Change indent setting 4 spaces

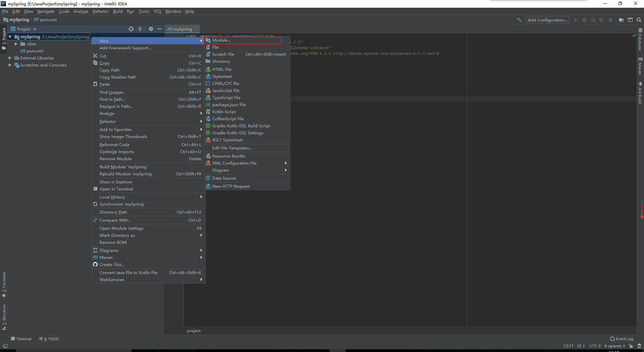pos(614,346)
